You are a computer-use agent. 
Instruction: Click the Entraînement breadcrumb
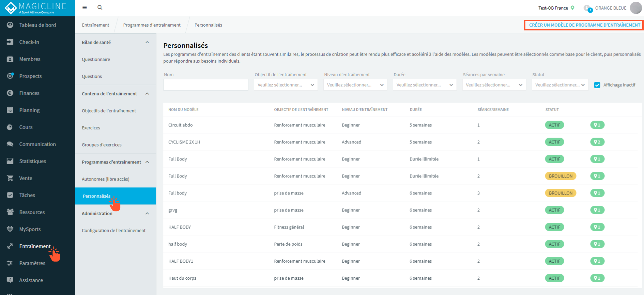95,25
